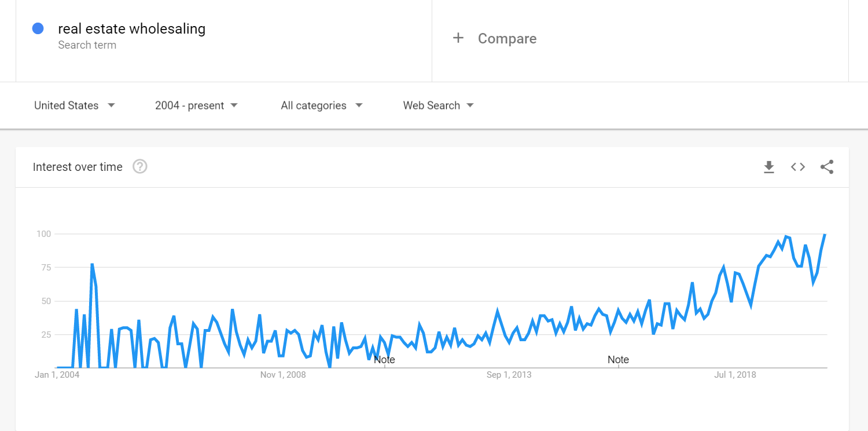The width and height of the screenshot is (868, 431).
Task: Click the Search term subtitle text
Action: click(87, 45)
